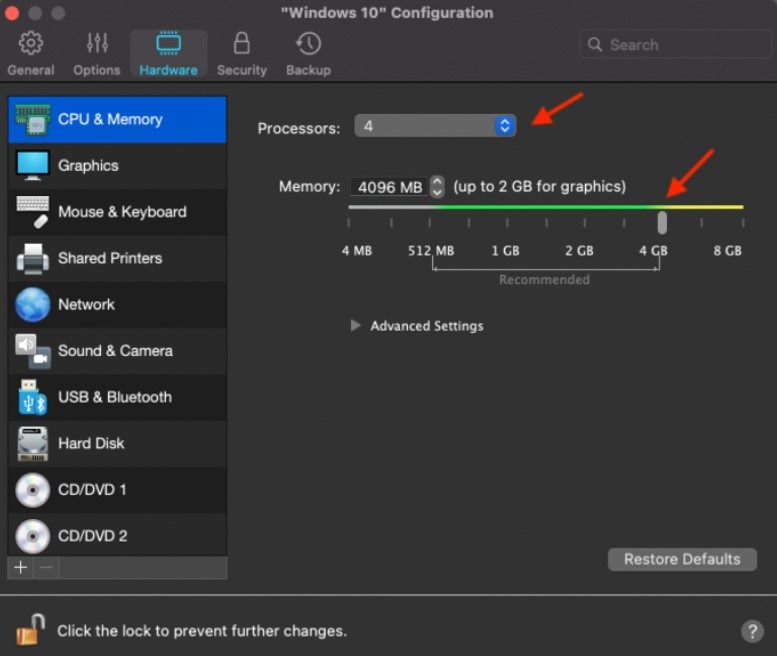Click in the Search field
The image size is (777, 656).
click(x=675, y=45)
